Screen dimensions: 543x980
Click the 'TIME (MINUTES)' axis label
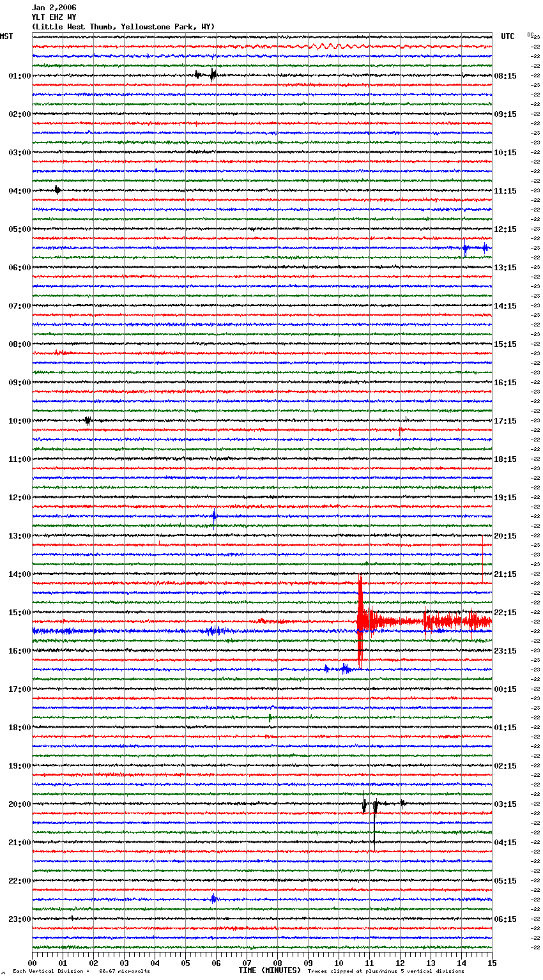pos(269,970)
